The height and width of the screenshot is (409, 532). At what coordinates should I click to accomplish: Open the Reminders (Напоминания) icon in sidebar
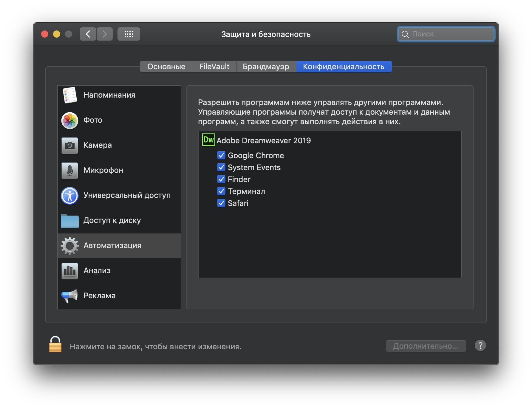point(70,95)
